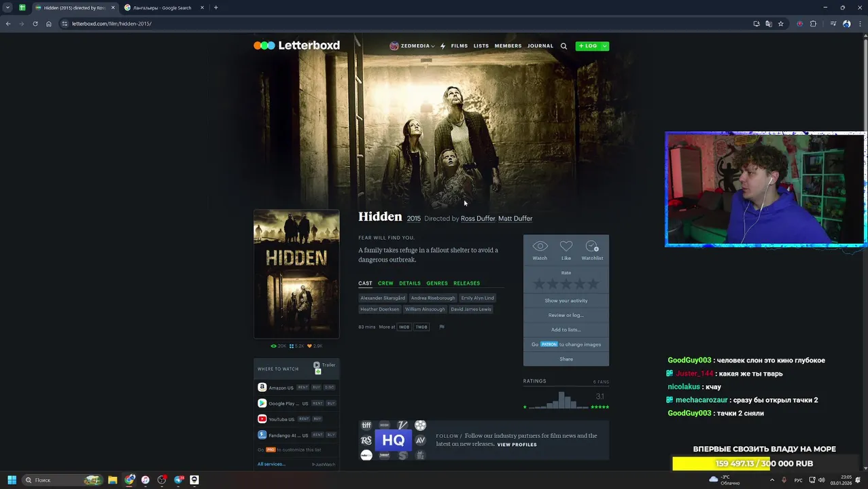Click Add to lists
Screen dimensions: 868x489
[566, 330]
